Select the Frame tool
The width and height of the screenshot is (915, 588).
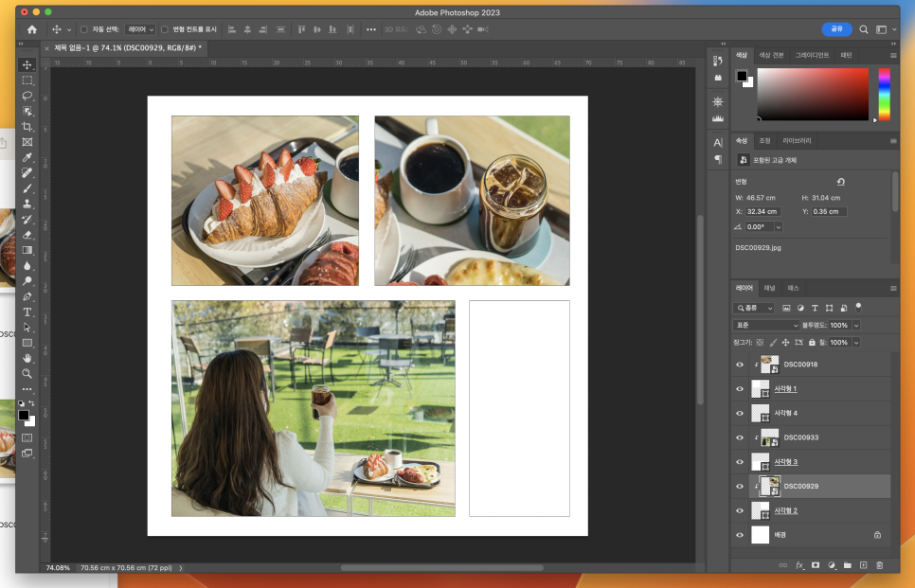coord(27,142)
